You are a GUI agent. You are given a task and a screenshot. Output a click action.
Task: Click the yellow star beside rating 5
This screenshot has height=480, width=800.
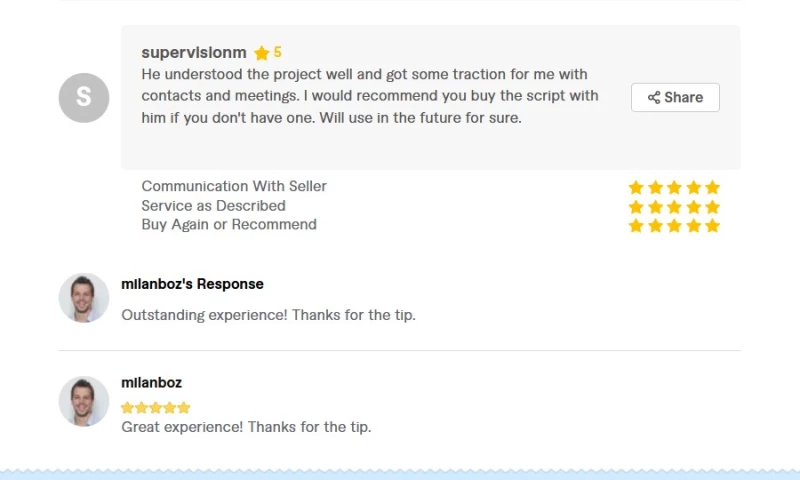click(262, 53)
